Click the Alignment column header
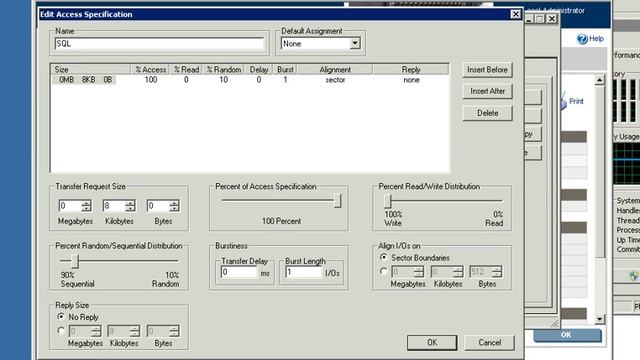This screenshot has width=640, height=360. click(x=335, y=70)
